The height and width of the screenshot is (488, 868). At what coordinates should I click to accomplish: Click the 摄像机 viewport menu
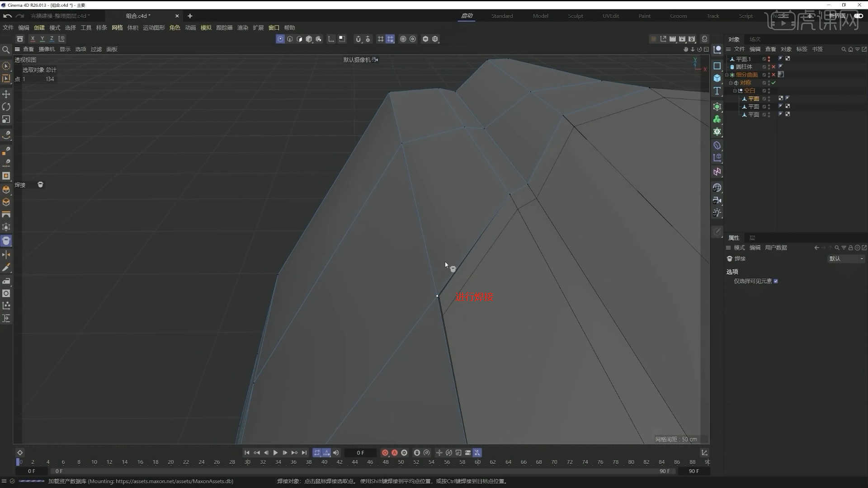47,49
